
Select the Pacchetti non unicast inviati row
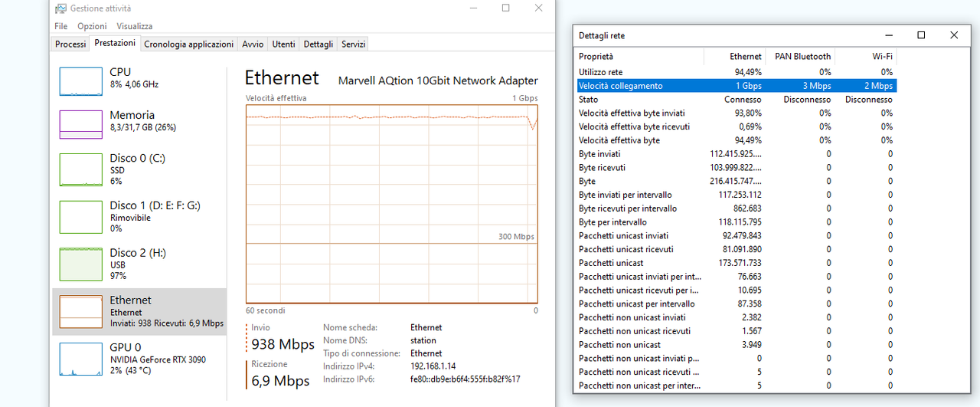736,317
